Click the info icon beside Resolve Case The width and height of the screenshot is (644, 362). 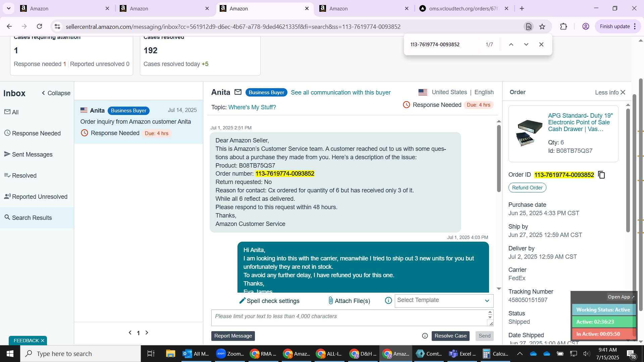tap(425, 336)
